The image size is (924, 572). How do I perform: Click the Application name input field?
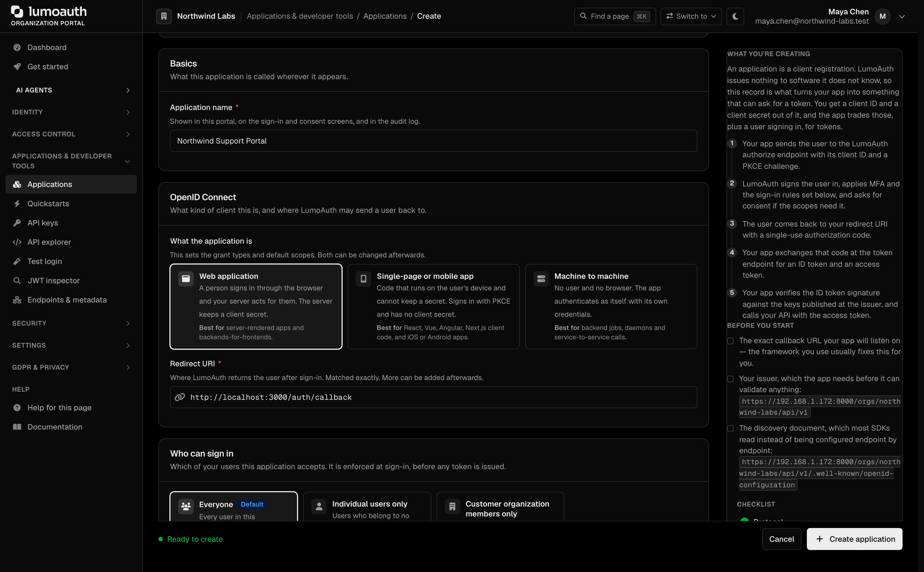tap(433, 141)
